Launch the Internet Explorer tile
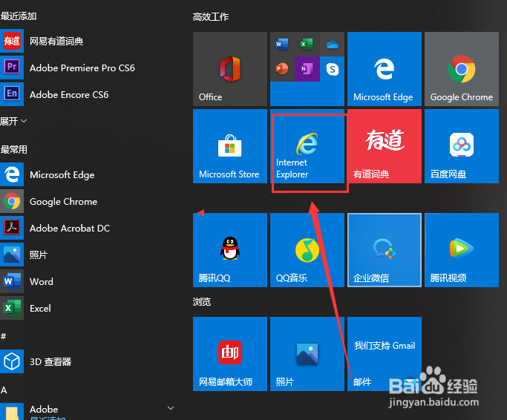Screen dimensions: 507x420 click(307, 146)
